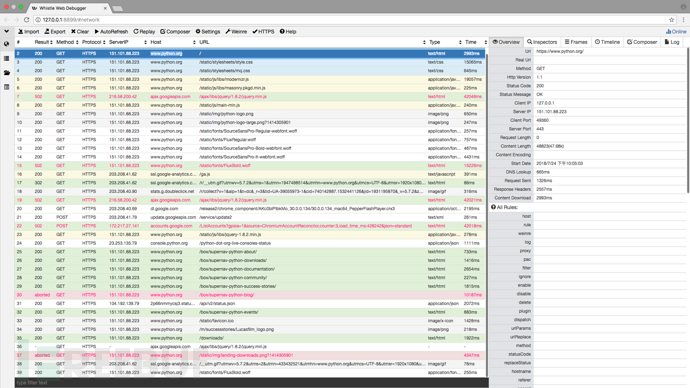The width and height of the screenshot is (690, 388).
Task: Click the filter text input at bottom
Action: pyautogui.click(x=251, y=383)
